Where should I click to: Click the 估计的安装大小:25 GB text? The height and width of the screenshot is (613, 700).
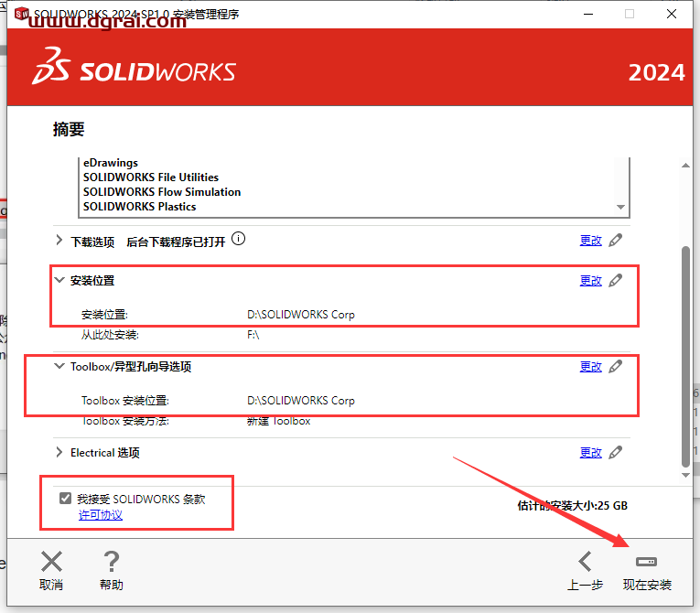click(572, 505)
